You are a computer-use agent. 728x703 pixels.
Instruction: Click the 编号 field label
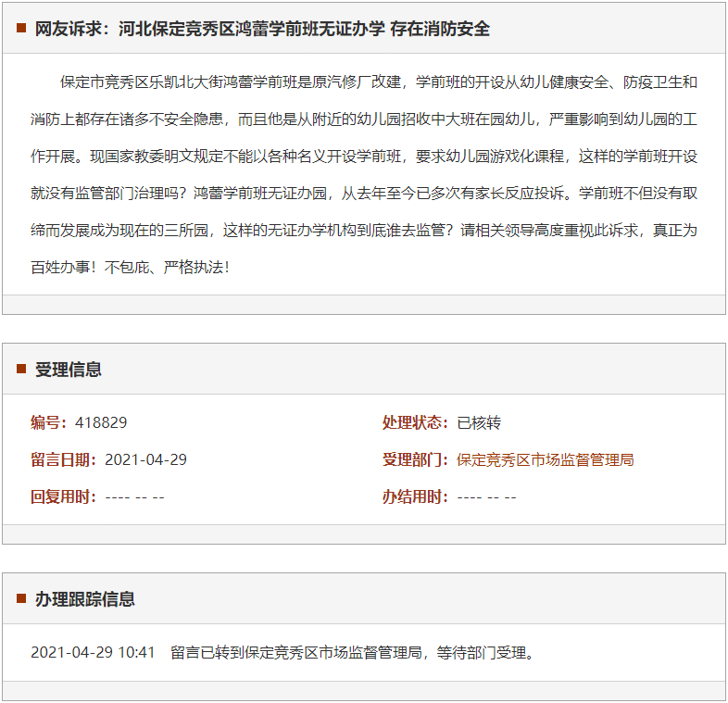pyautogui.click(x=48, y=422)
